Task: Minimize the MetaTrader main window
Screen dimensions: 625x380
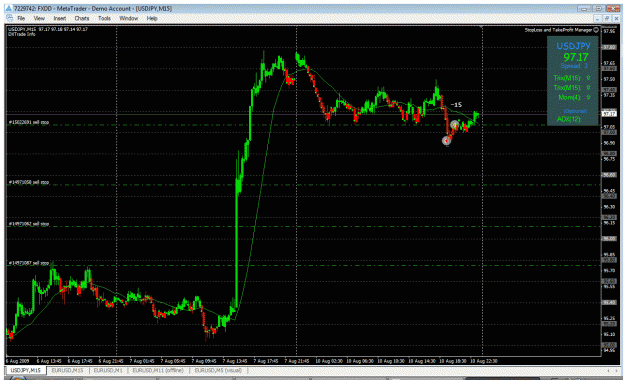Action: tap(584, 8)
